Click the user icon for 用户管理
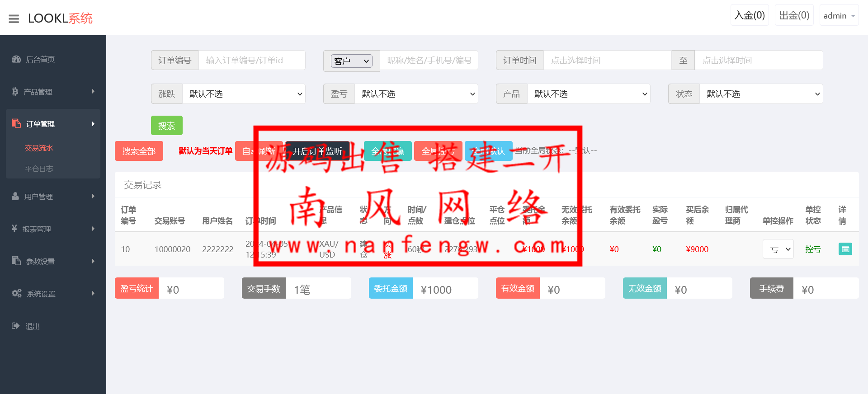Image resolution: width=868 pixels, height=394 pixels. point(15,197)
